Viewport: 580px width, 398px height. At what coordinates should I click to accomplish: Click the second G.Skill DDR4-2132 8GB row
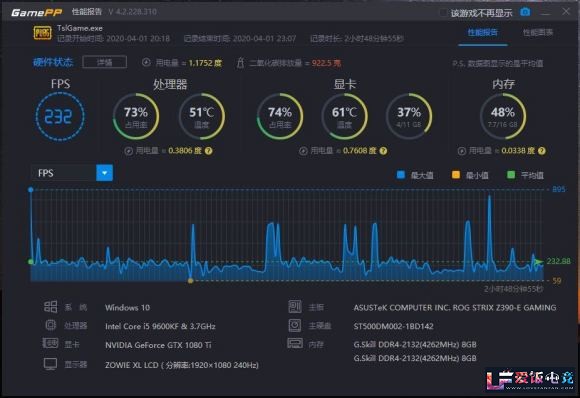click(415, 358)
